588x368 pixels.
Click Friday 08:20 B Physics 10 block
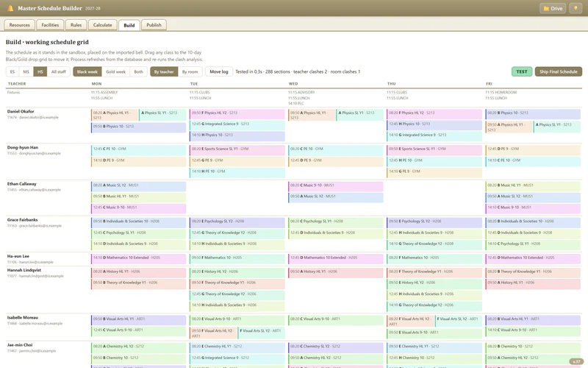(533, 114)
